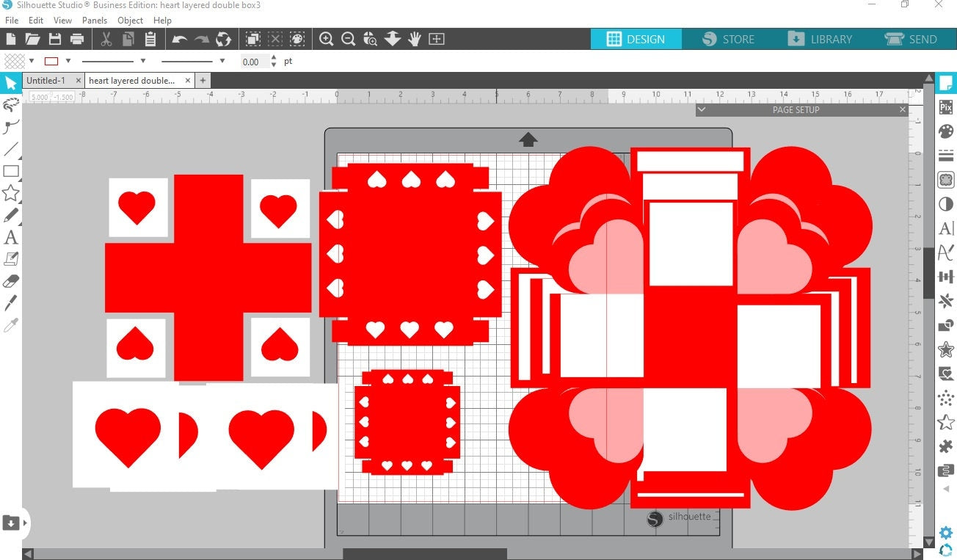Collapse the Page Setup panel chevron
The image size is (957, 560).
click(x=702, y=109)
